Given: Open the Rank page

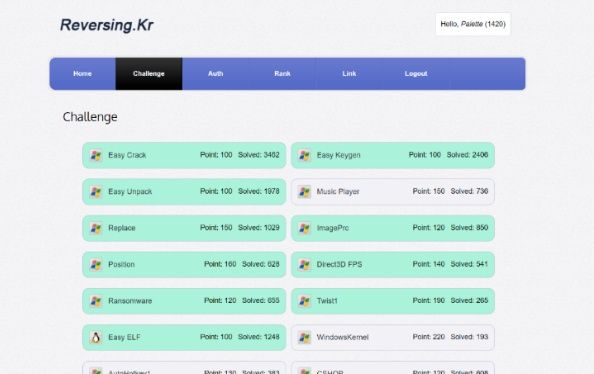Looking at the screenshot, I should pos(282,74).
